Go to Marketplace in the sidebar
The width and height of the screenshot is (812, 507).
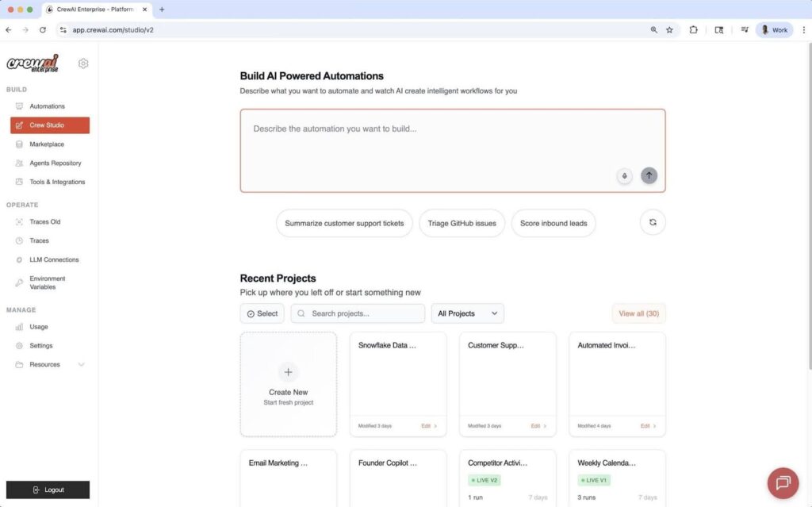point(50,144)
